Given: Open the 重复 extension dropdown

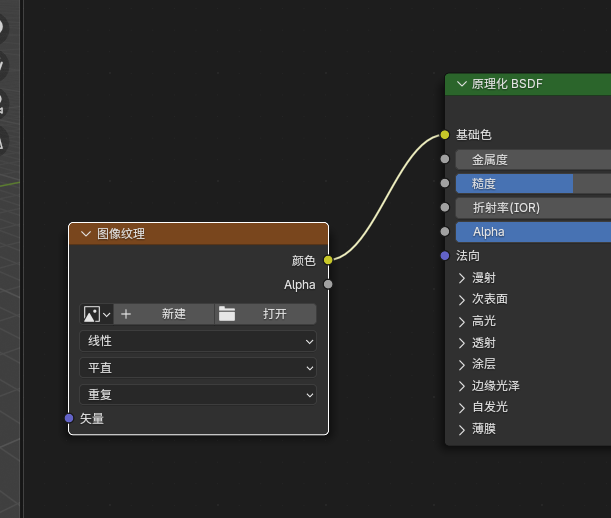Looking at the screenshot, I should click(197, 395).
